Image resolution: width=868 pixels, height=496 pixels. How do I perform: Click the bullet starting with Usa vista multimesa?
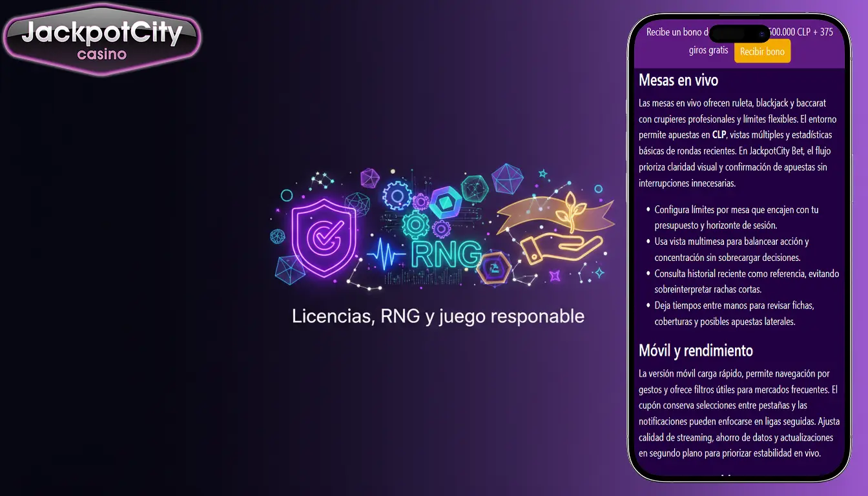[732, 249]
